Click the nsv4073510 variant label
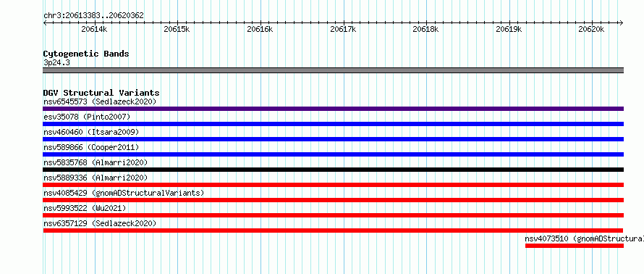This screenshot has height=274, width=644. coord(584,238)
